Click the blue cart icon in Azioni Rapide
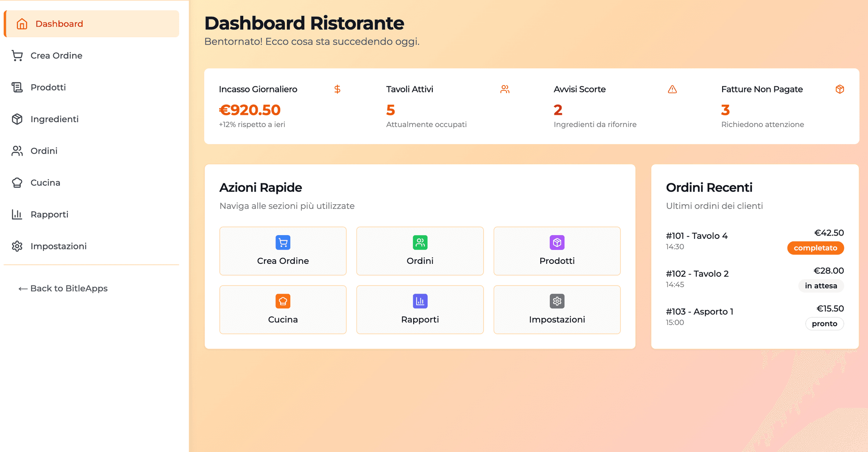Screen dimensions: 868x452 click(x=283, y=243)
